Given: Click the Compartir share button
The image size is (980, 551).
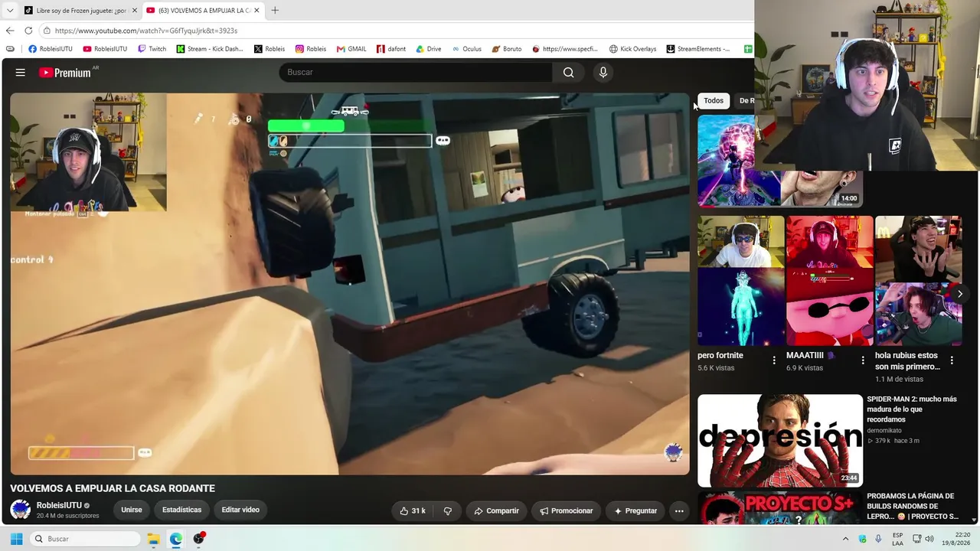Looking at the screenshot, I should point(496,511).
